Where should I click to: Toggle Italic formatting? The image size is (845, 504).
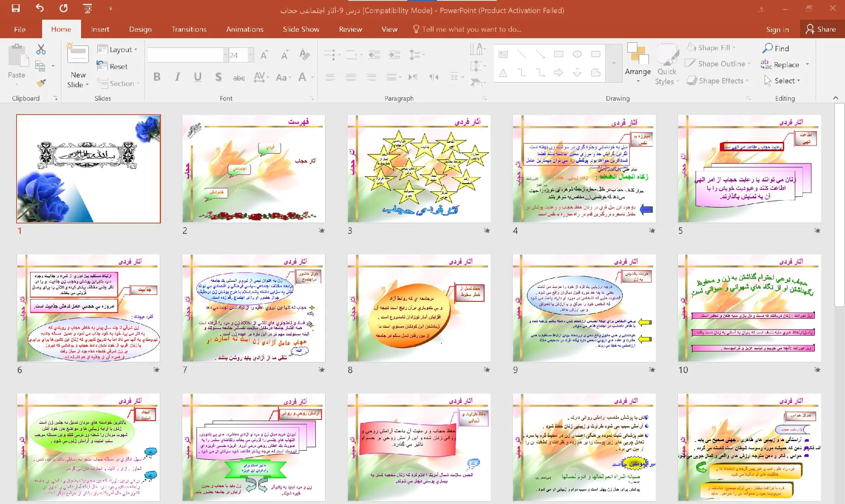point(177,77)
